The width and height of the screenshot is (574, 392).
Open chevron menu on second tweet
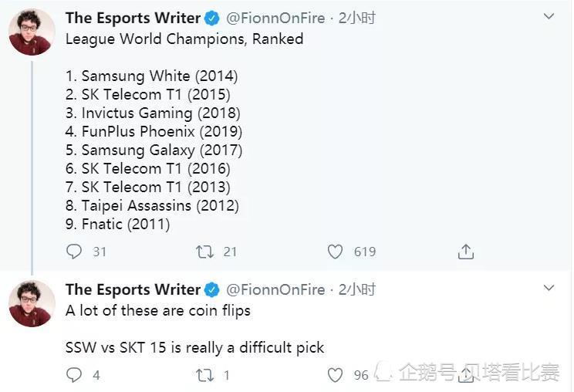[549, 288]
